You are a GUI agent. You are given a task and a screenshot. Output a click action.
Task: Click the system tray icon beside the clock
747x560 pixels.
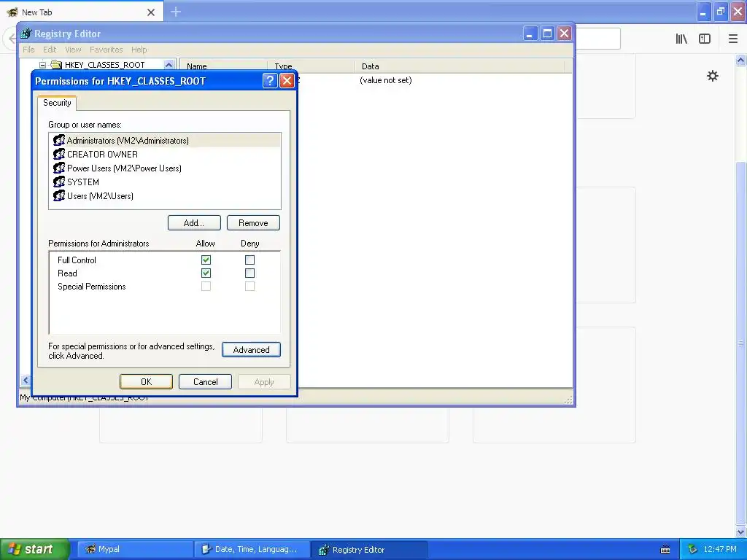pos(693,549)
